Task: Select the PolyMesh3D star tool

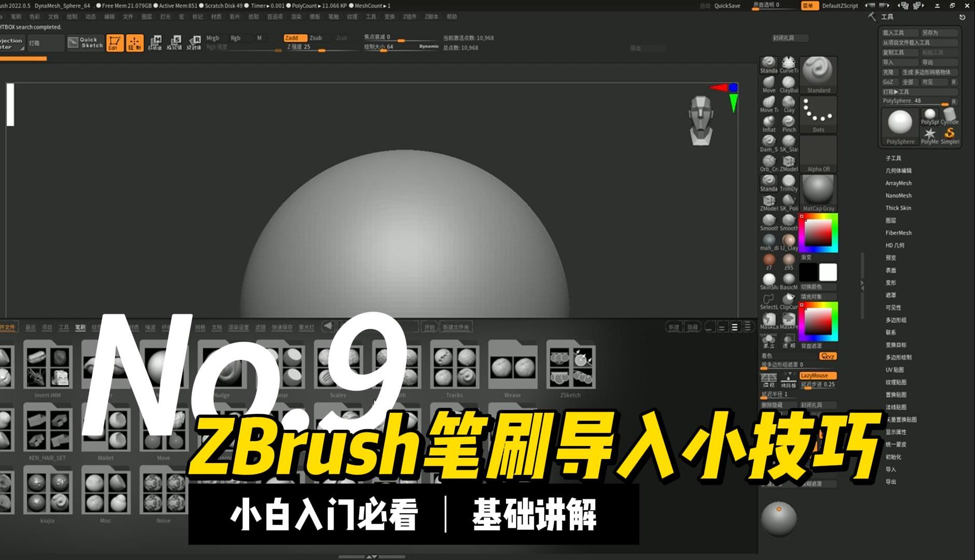Action: click(x=929, y=136)
